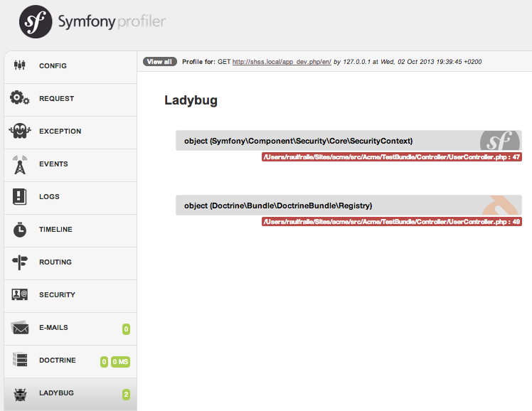This screenshot has height=411, width=532.
Task: Click the Doctrine database icon
Action: 20,360
